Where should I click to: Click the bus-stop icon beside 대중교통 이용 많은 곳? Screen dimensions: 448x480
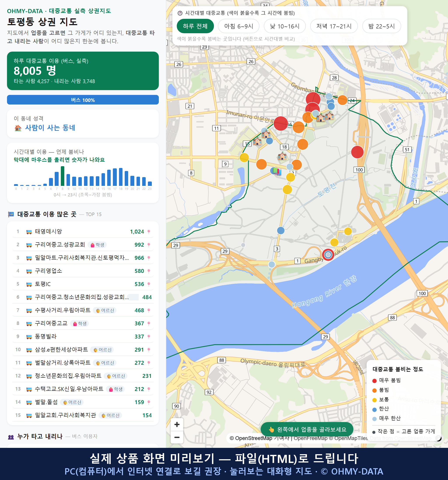click(x=11, y=214)
